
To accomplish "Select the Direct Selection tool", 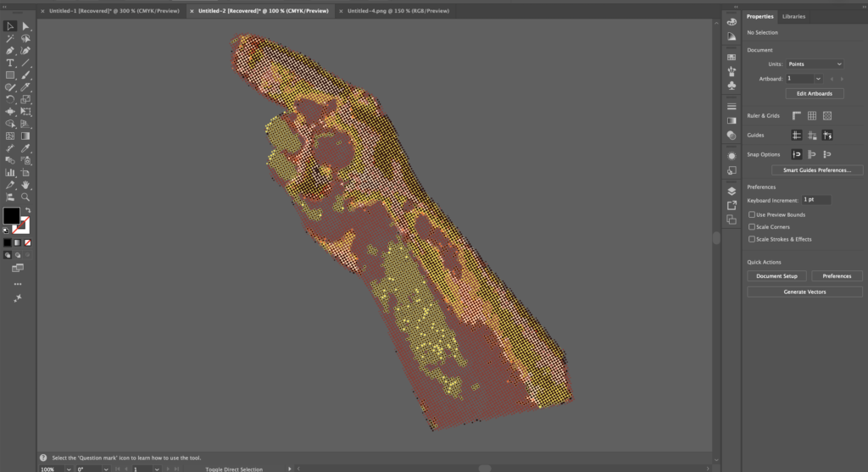I will (x=26, y=26).
